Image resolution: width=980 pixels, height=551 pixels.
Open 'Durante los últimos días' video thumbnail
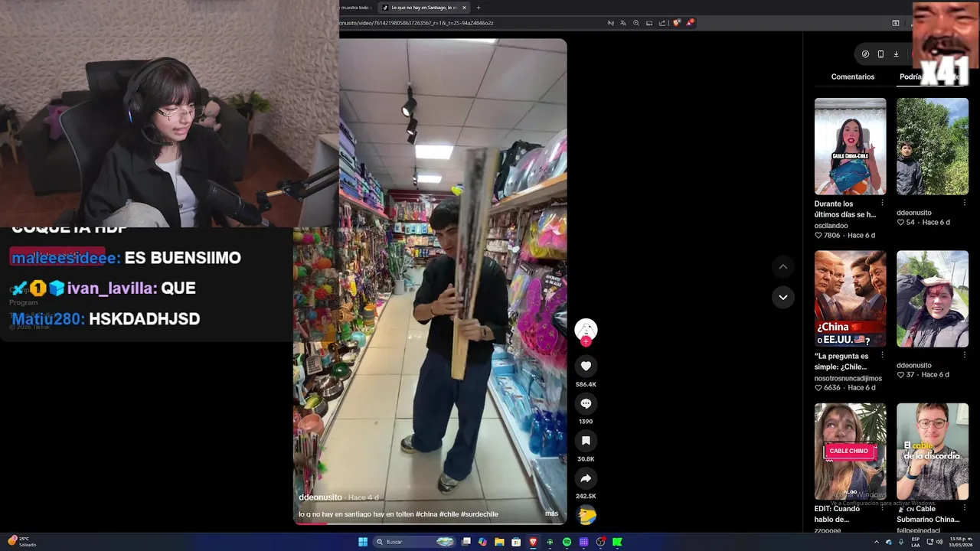[x=850, y=146]
